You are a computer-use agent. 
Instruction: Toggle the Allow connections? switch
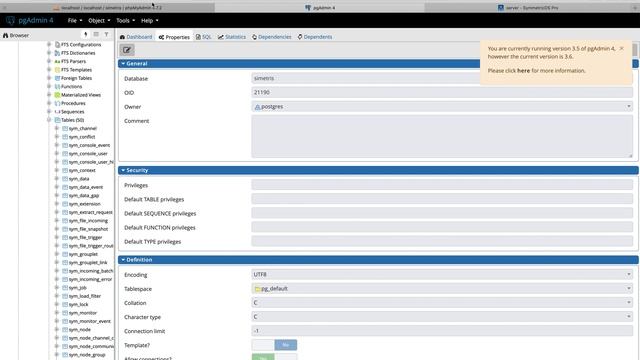274,357
